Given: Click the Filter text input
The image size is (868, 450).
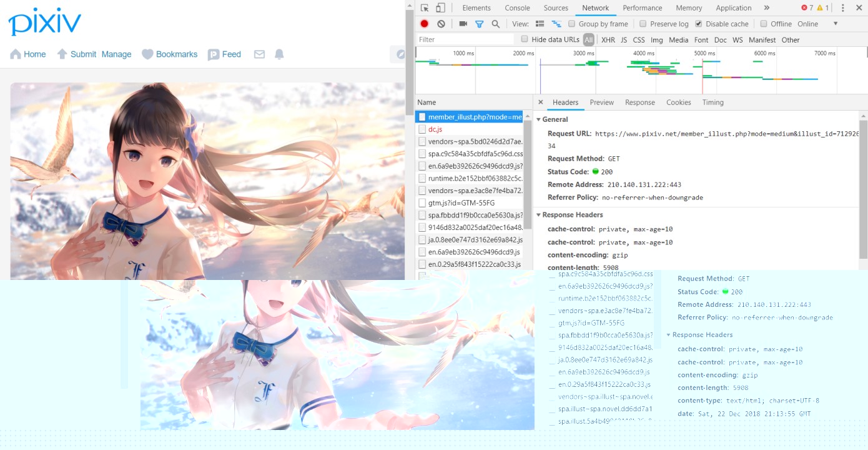Looking at the screenshot, I should [465, 39].
